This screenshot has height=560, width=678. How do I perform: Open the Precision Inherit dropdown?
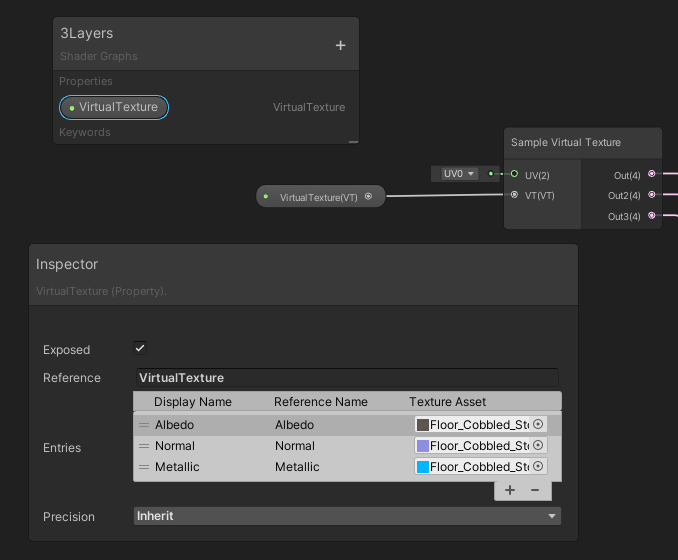click(347, 516)
